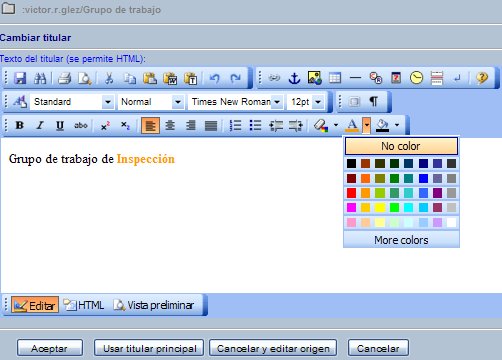
Task: Click the Insert Table icon
Action: [335, 78]
